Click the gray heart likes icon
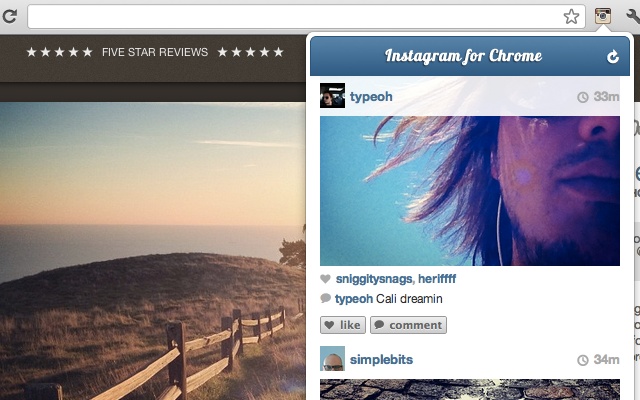This screenshot has height=400, width=640. (x=325, y=279)
